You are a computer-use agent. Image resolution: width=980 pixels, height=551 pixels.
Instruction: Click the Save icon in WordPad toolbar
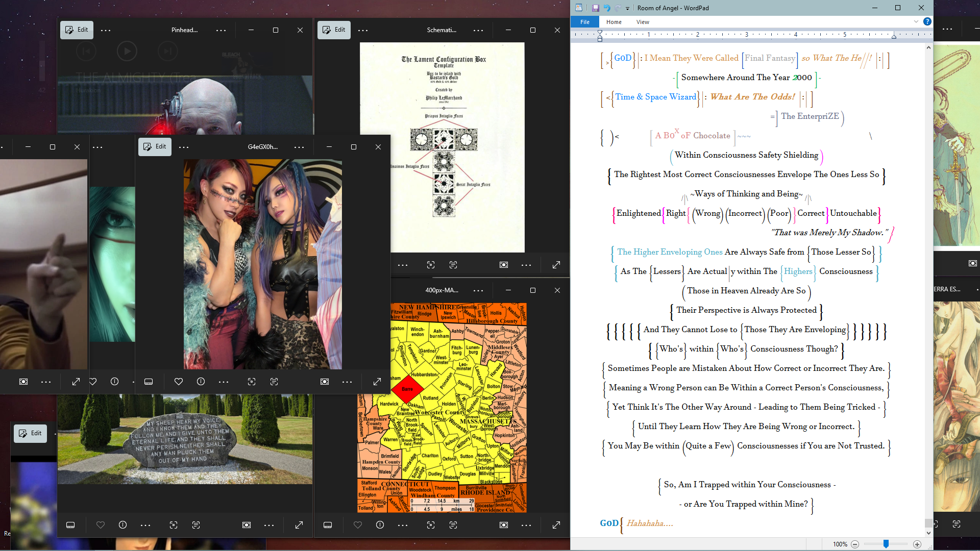[595, 8]
